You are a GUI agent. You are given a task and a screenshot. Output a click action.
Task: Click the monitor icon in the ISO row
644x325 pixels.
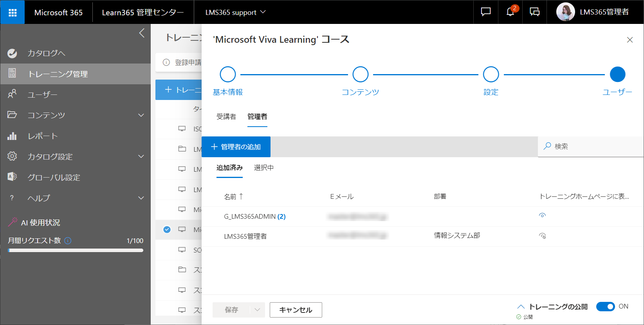(x=182, y=129)
